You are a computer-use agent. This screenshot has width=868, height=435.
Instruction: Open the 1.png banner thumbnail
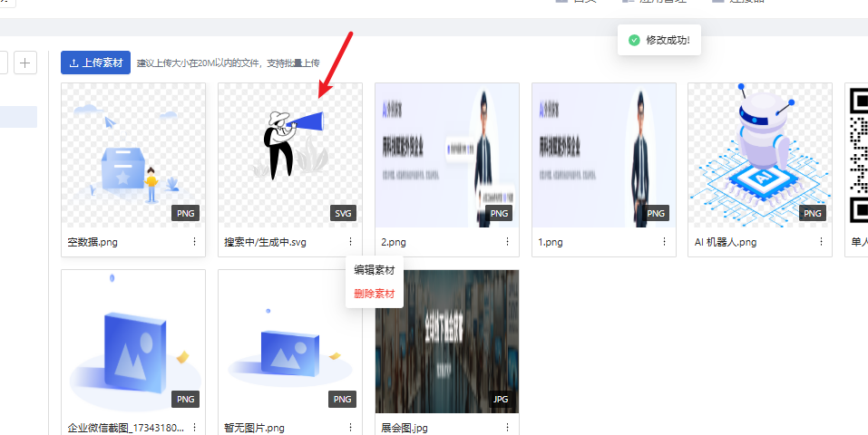pos(603,155)
